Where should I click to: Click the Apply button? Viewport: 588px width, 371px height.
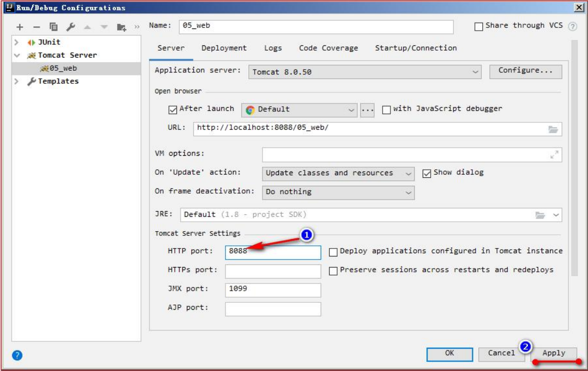click(x=553, y=354)
